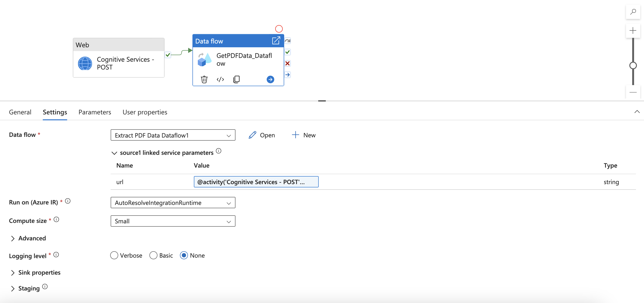Click New to create data flow
This screenshot has width=644, height=303.
304,135
